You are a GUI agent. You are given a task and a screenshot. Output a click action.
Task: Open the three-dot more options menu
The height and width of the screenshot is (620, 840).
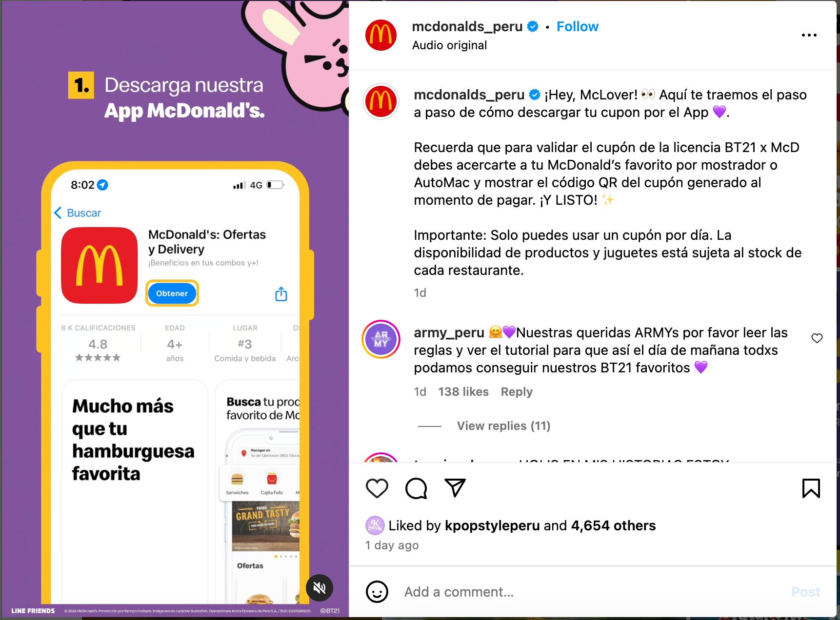809,35
